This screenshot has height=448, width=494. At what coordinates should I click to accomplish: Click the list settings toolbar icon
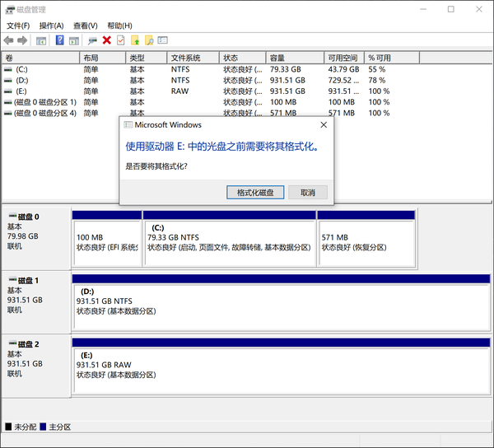click(162, 40)
